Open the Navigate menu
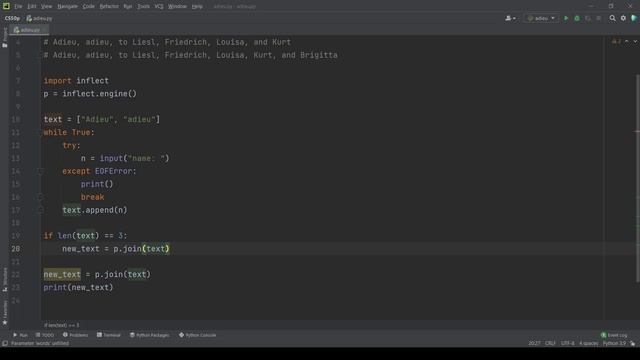This screenshot has width=640, height=360. point(67,7)
